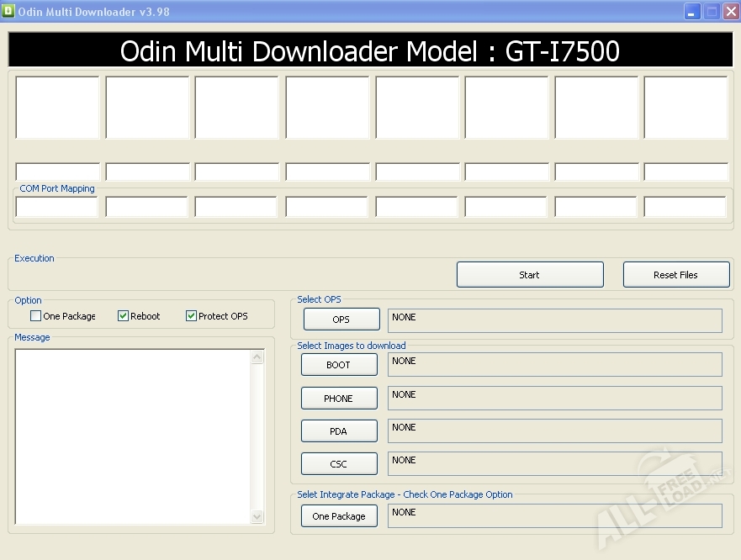The image size is (741, 560).
Task: Click inside the Message text area
Action: pyautogui.click(x=133, y=436)
